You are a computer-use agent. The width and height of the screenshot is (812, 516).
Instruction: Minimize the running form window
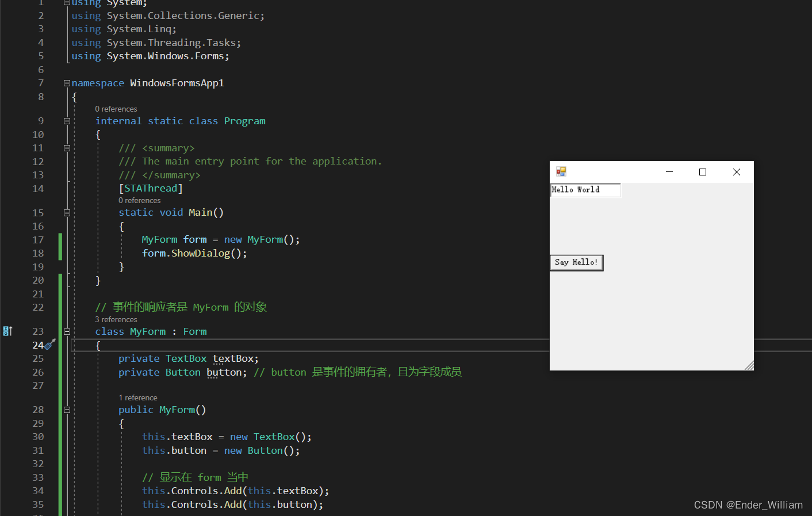(669, 172)
